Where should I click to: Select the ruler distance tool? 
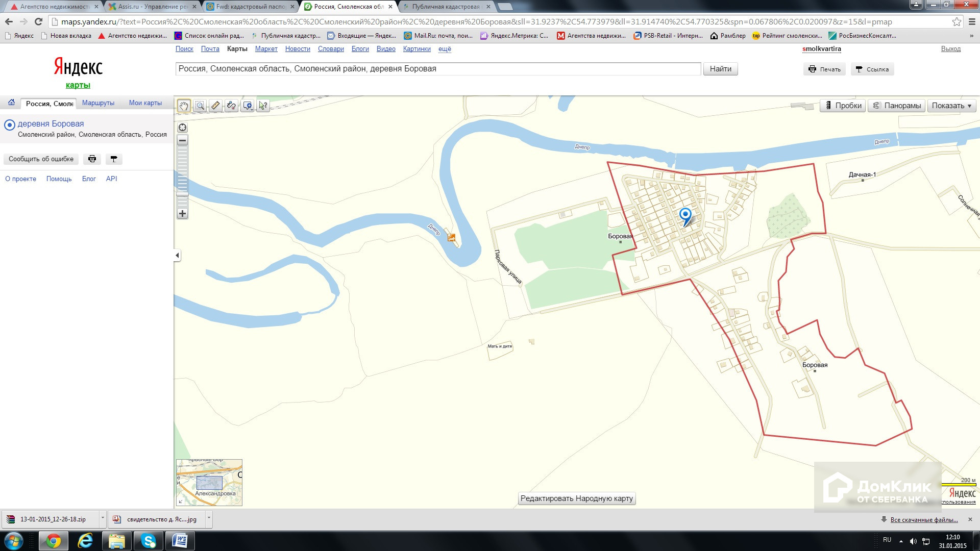[215, 106]
